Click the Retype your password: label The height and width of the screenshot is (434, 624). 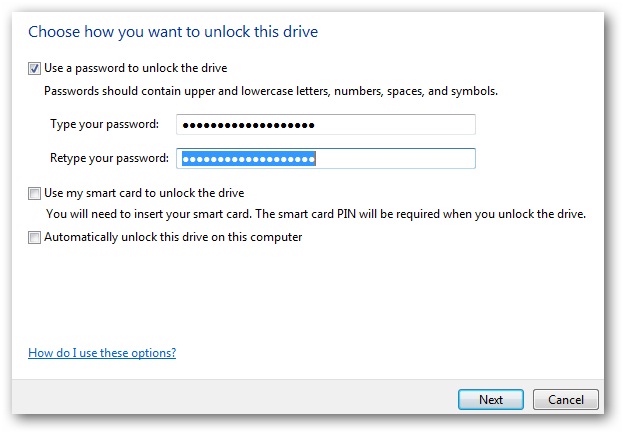[x=109, y=159]
